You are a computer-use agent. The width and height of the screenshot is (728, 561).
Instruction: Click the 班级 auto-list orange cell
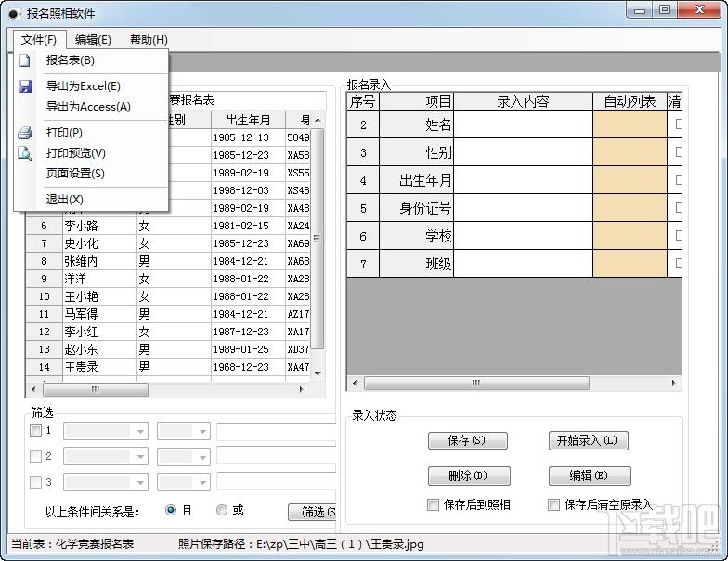click(x=630, y=264)
